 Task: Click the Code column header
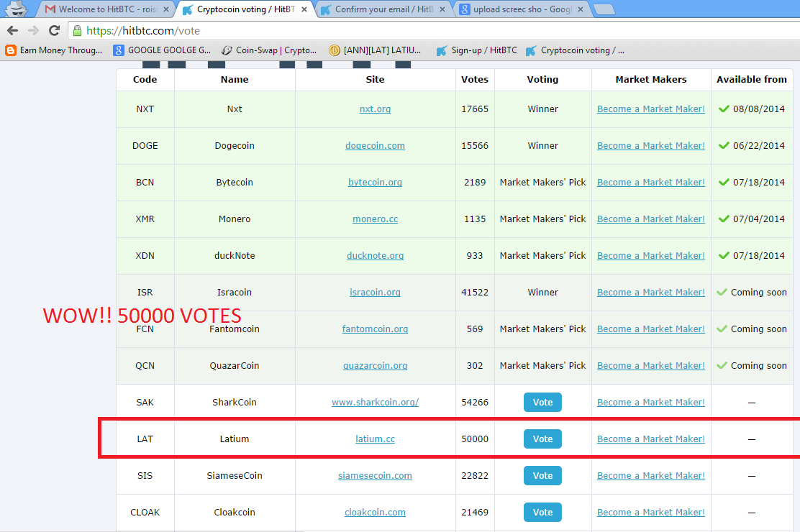[145, 80]
